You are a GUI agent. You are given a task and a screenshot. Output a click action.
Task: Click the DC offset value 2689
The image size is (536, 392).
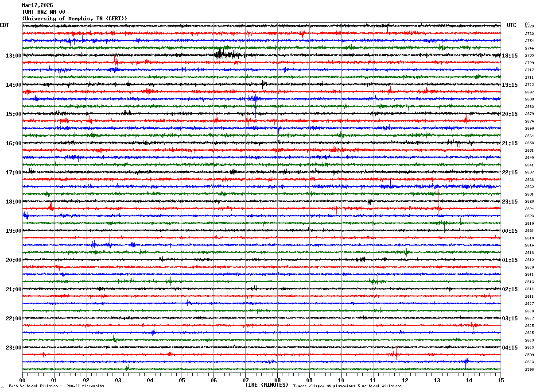[529, 100]
